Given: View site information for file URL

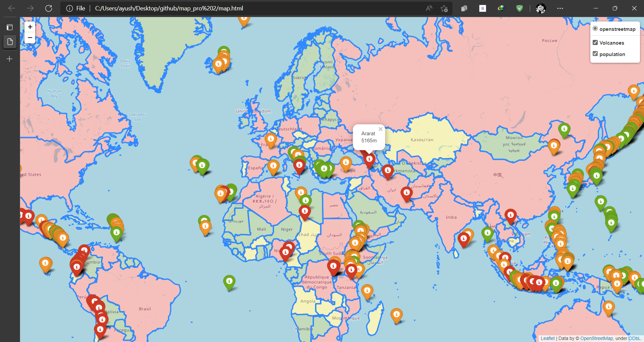Looking at the screenshot, I should pos(70,8).
